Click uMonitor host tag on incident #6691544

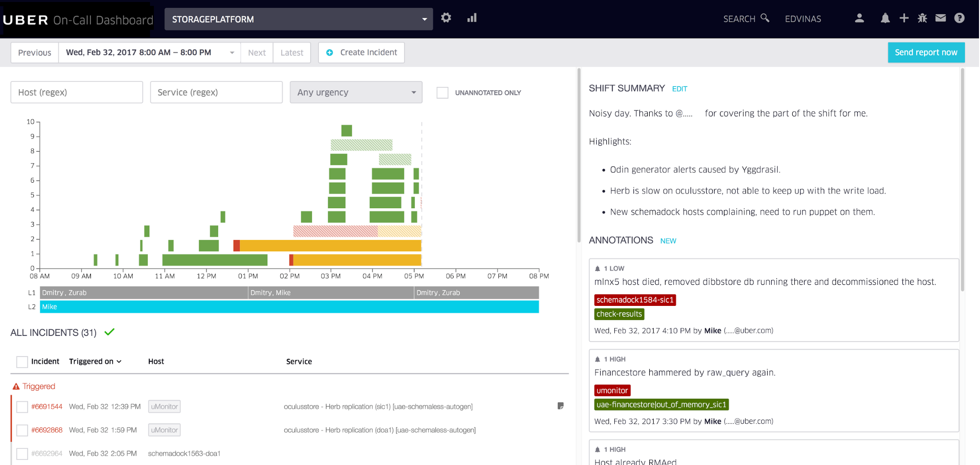tap(164, 407)
